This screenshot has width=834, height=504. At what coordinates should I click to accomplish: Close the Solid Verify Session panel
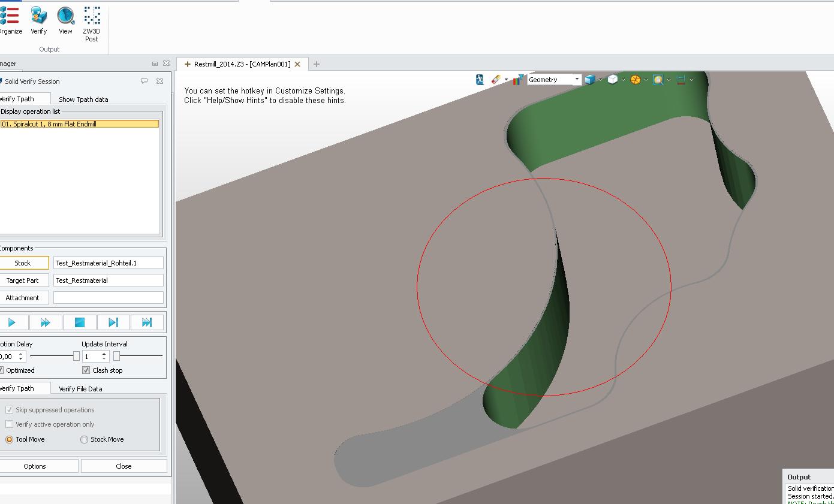tap(159, 81)
